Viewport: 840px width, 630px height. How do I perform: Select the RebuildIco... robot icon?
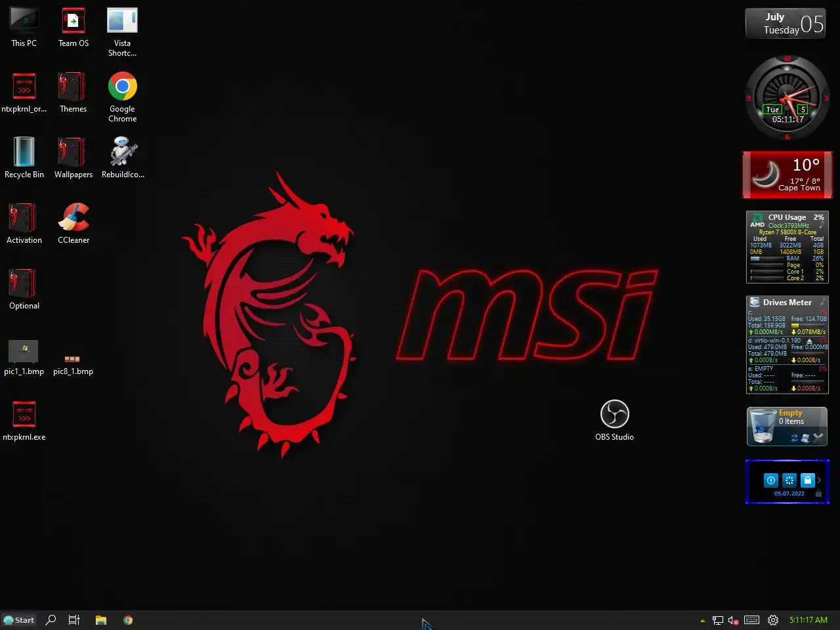(123, 159)
